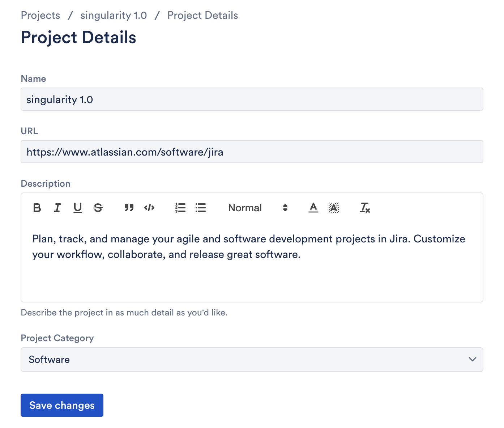The width and height of the screenshot is (504, 428).
Task: Toggle bold formatting in description editor
Action: tap(37, 208)
